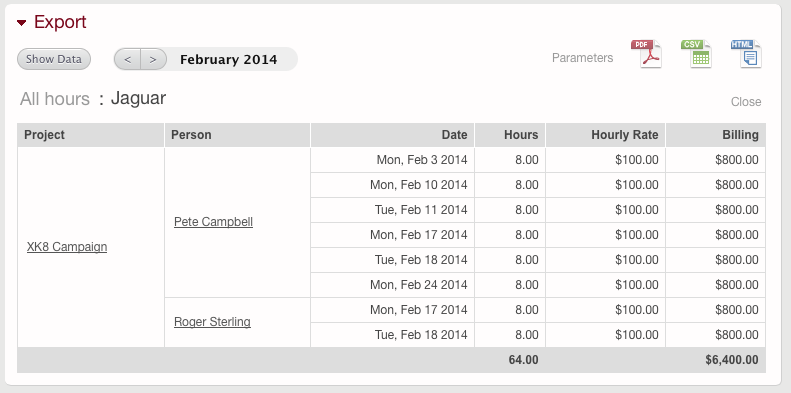This screenshot has width=791, height=393.
Task: Sort by the Hours column header
Action: click(510, 135)
